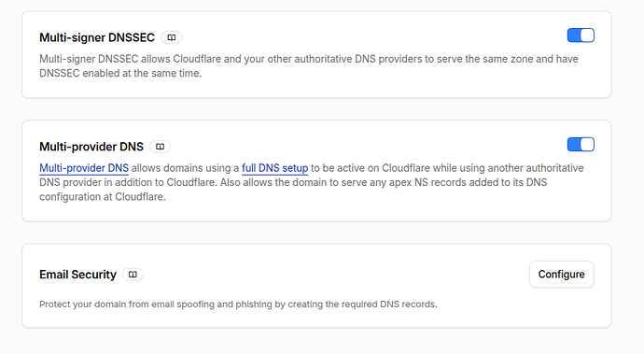Image resolution: width=644 pixels, height=354 pixels.
Task: Open the Multi-signer DNSSEC documentation book icon
Action: (x=172, y=37)
